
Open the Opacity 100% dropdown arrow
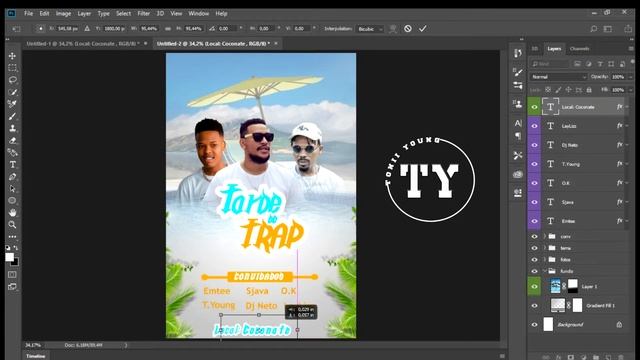[x=630, y=77]
